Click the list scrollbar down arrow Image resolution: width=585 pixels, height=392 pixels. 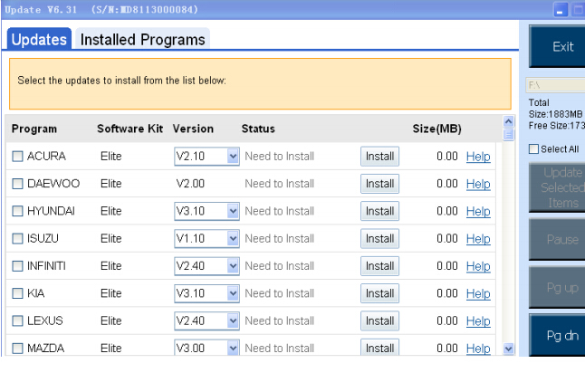click(509, 349)
